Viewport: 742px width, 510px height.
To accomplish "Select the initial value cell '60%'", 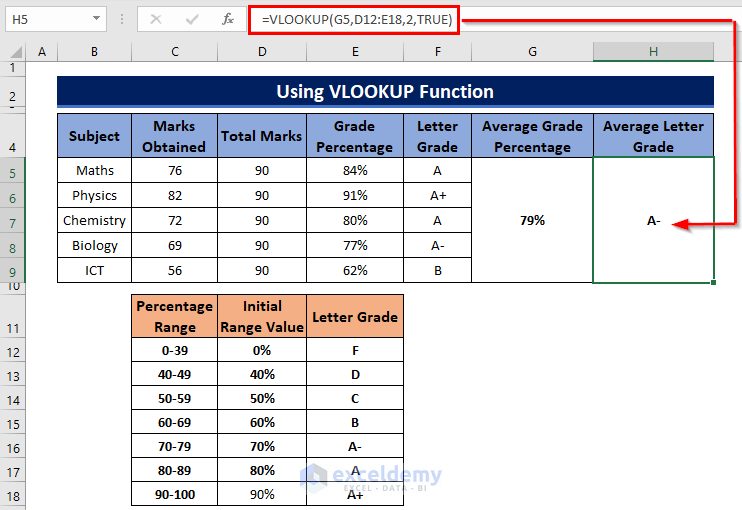I will [262, 422].
